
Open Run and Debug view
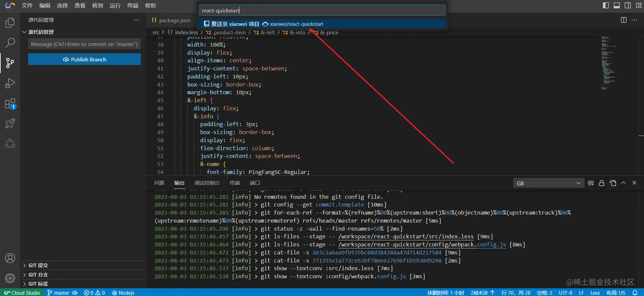click(10, 83)
